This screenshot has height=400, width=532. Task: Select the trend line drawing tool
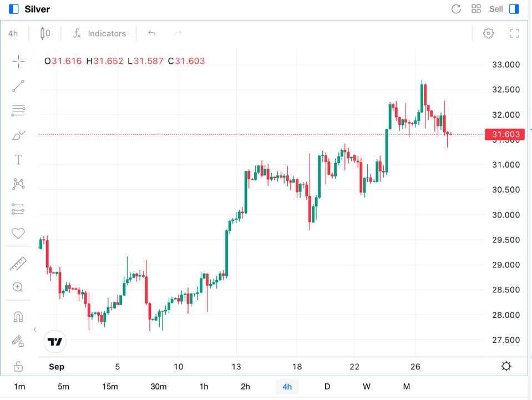(18, 86)
